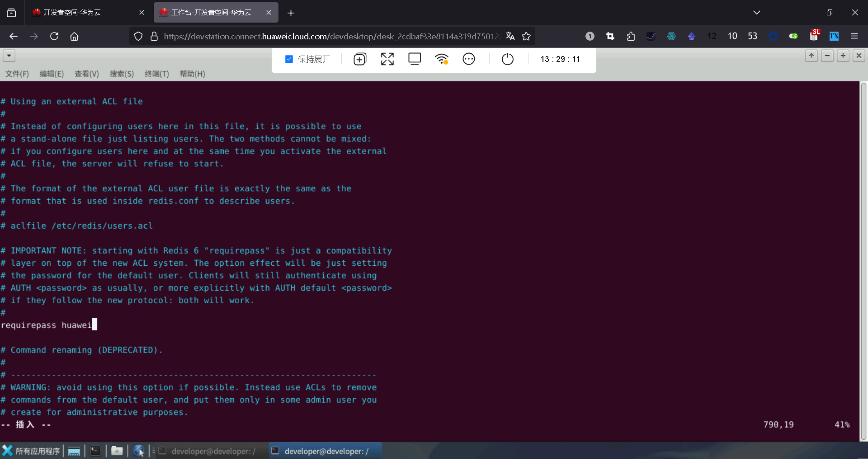Click the translate page icon in address bar
The image size is (868, 461).
pyautogui.click(x=510, y=36)
